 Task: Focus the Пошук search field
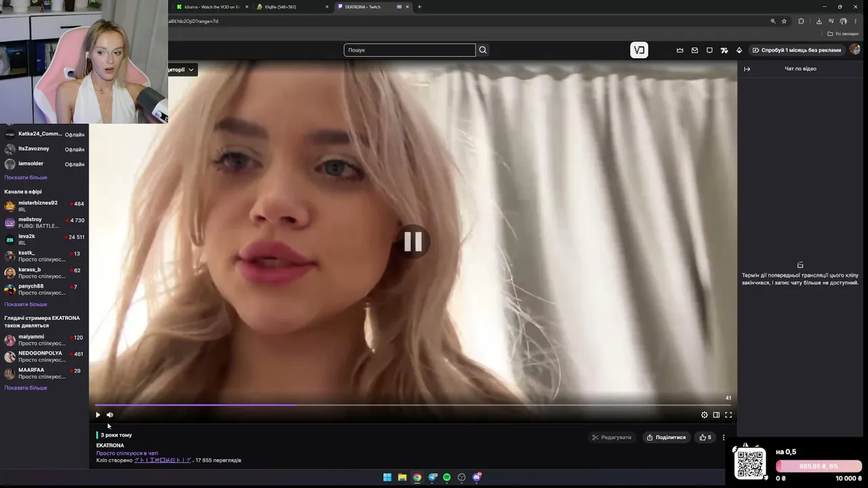(410, 50)
